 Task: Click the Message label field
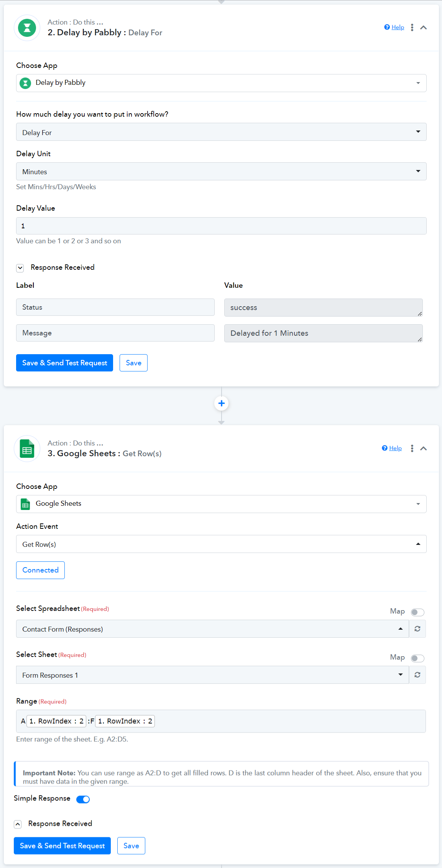[x=115, y=333]
